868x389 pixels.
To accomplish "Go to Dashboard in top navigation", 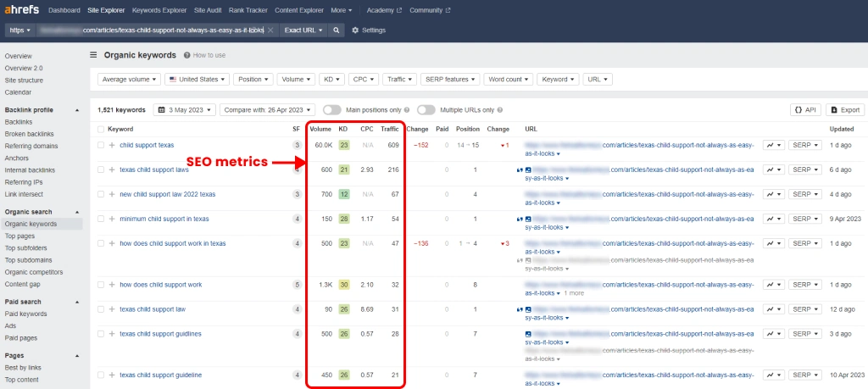I will point(64,10).
